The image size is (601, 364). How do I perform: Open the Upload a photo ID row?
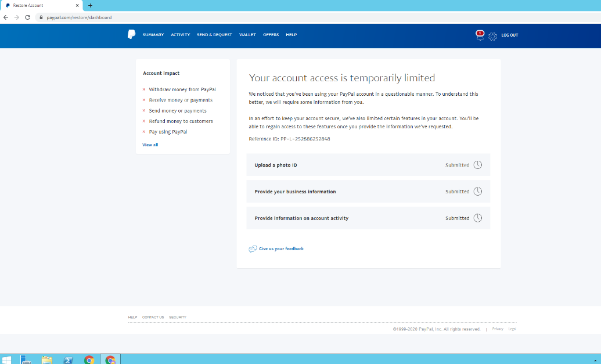coord(368,165)
